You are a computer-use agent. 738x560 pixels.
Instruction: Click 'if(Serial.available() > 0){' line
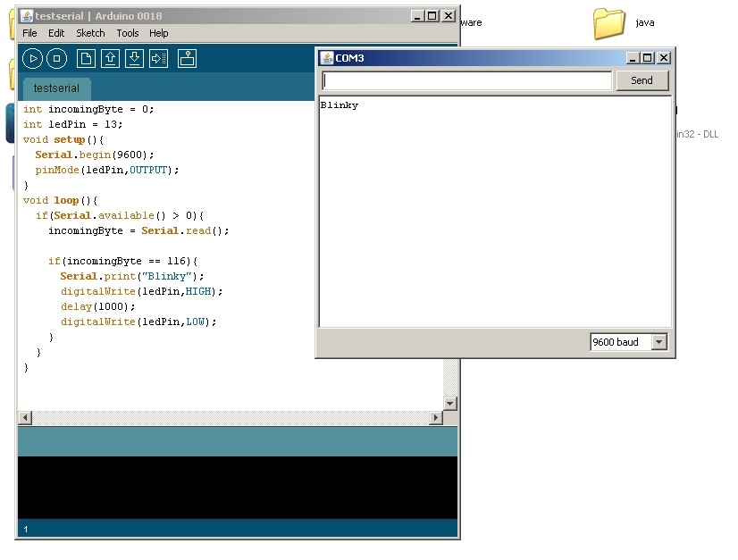(120, 215)
